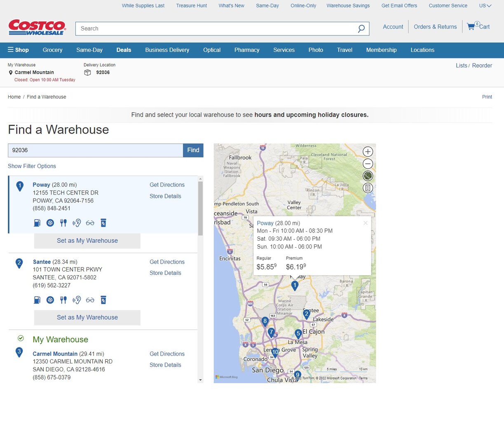Close the Poway map info popup
The image size is (504, 445).
point(365,223)
